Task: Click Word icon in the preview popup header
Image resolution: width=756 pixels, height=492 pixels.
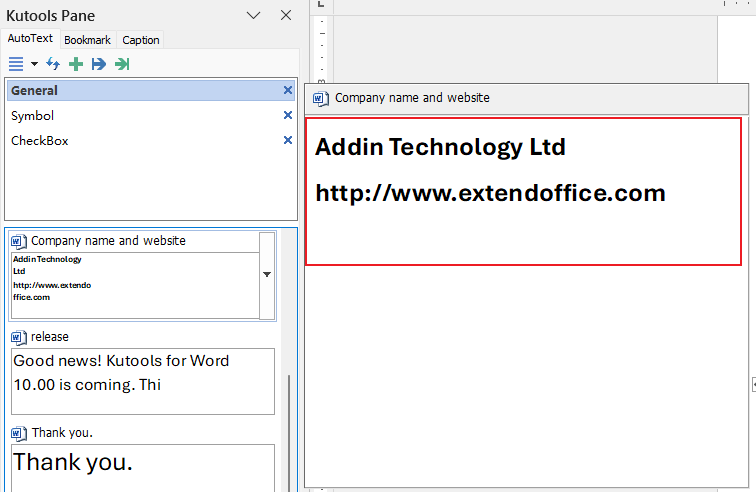Action: (321, 98)
